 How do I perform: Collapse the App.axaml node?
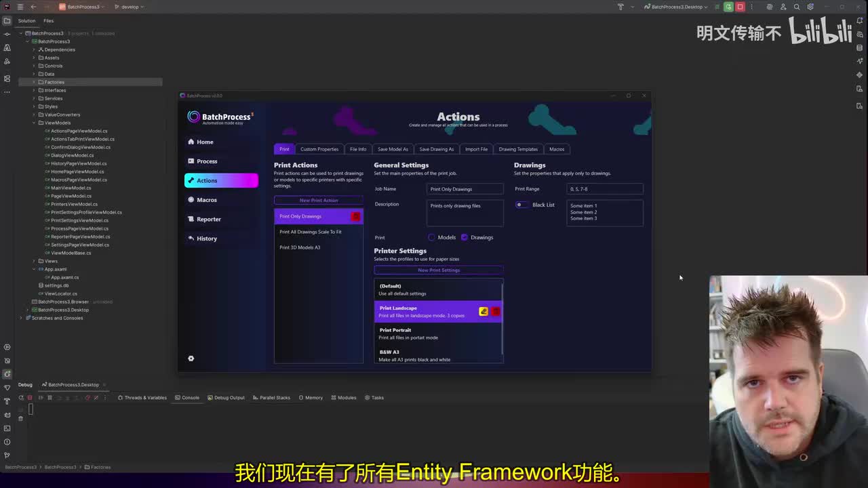point(33,269)
